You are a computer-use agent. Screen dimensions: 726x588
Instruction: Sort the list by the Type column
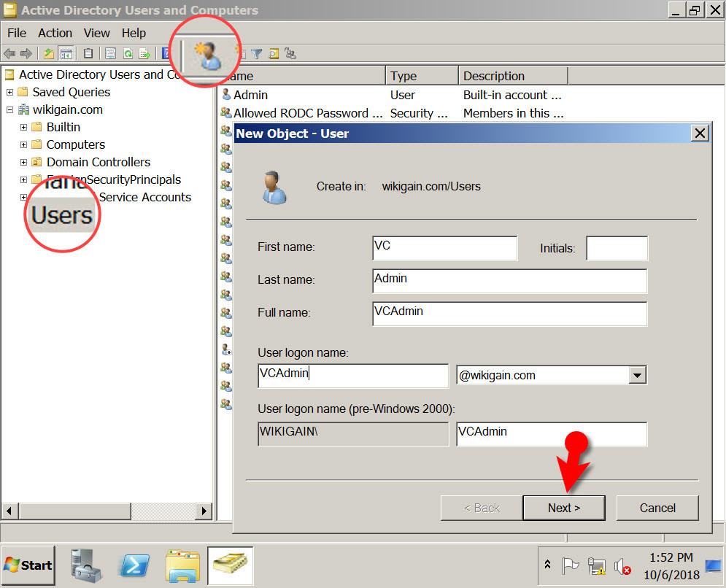[x=422, y=76]
